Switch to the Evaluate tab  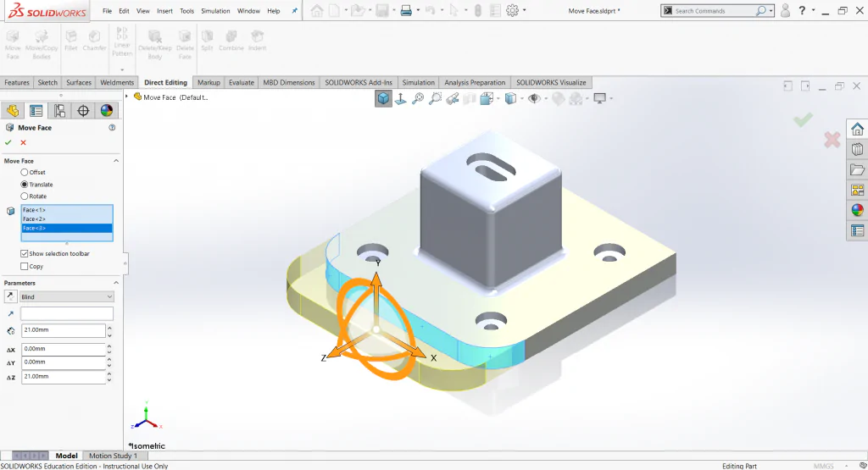tap(242, 82)
